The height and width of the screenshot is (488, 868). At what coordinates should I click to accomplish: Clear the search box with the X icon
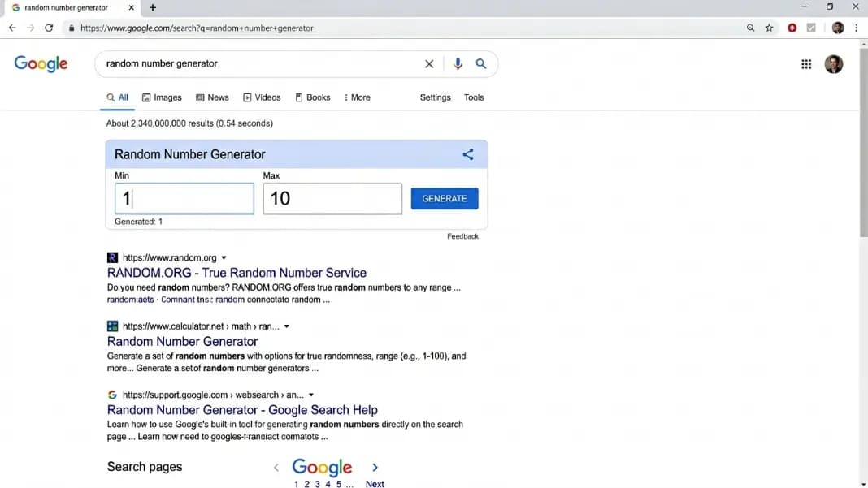coord(429,63)
